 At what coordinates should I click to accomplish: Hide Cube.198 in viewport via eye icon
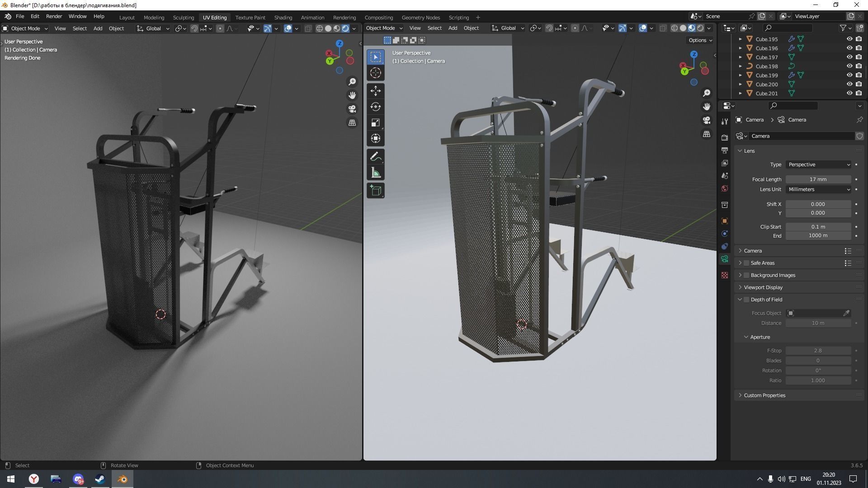tap(849, 66)
